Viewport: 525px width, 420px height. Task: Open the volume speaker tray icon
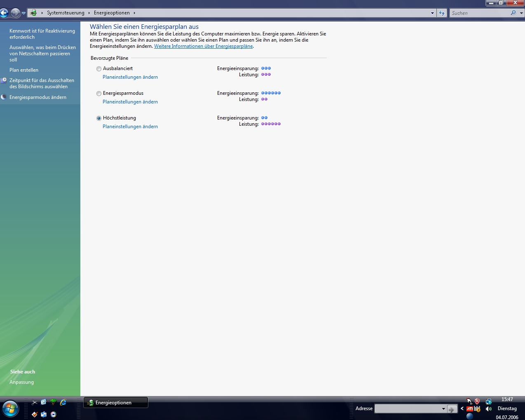(x=488, y=409)
